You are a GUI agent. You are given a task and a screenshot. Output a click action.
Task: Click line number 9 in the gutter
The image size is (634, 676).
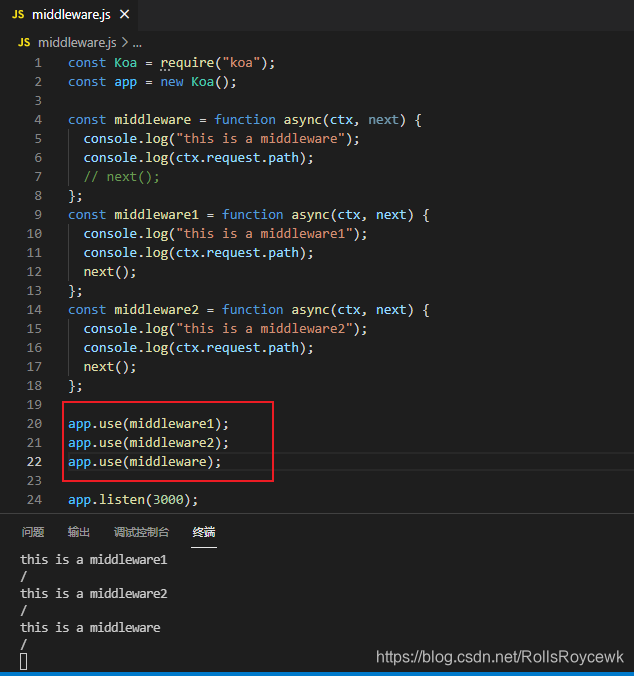[x=38, y=215]
